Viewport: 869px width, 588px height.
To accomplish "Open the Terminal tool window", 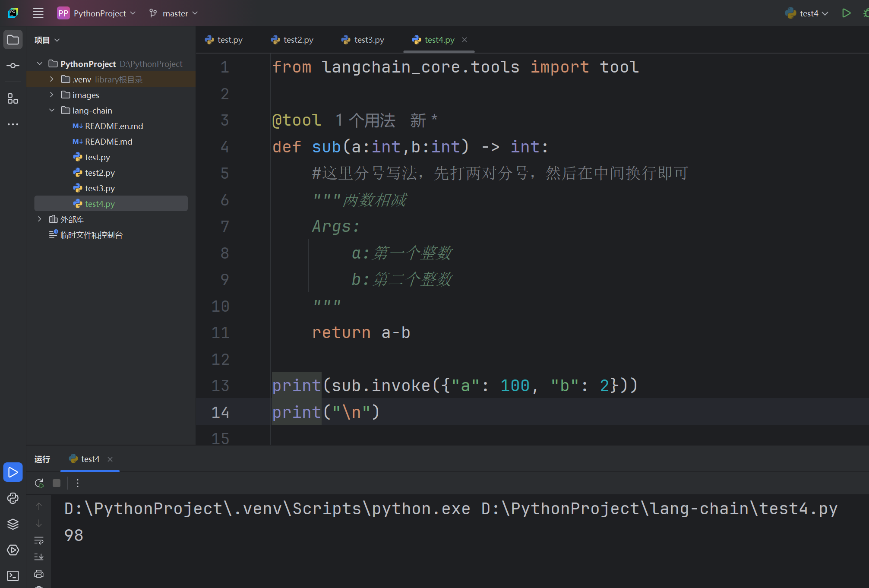I will (x=13, y=576).
